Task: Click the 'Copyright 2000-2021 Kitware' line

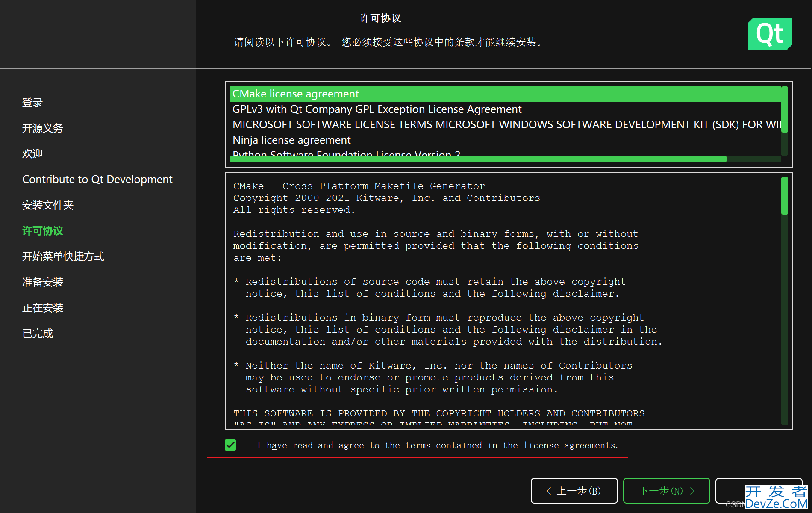Action: pyautogui.click(x=387, y=198)
